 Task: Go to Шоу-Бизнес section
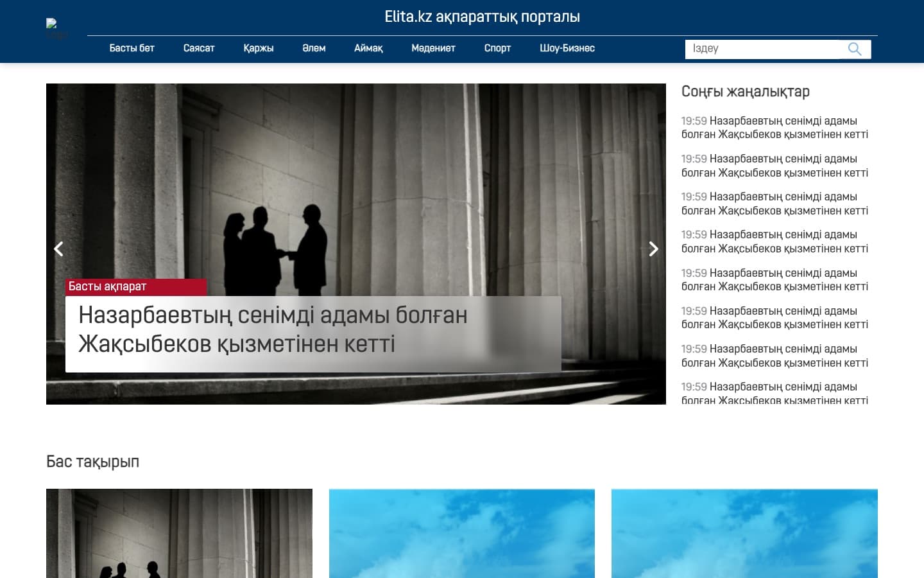(x=567, y=48)
